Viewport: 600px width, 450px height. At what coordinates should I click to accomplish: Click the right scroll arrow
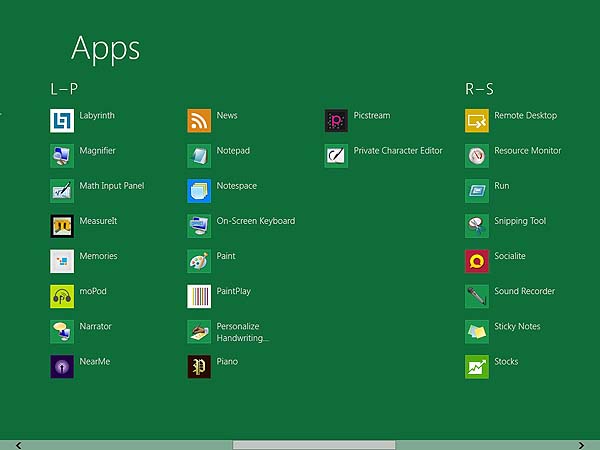[581, 445]
